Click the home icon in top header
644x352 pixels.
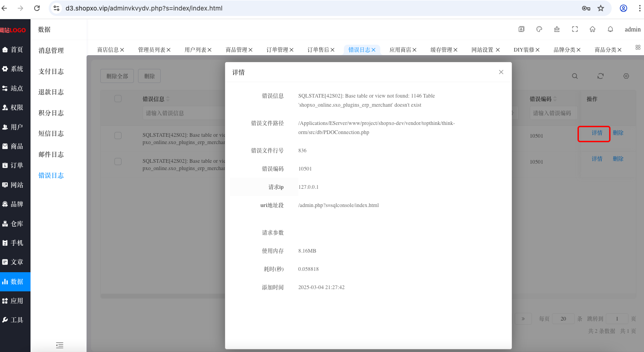(593, 29)
